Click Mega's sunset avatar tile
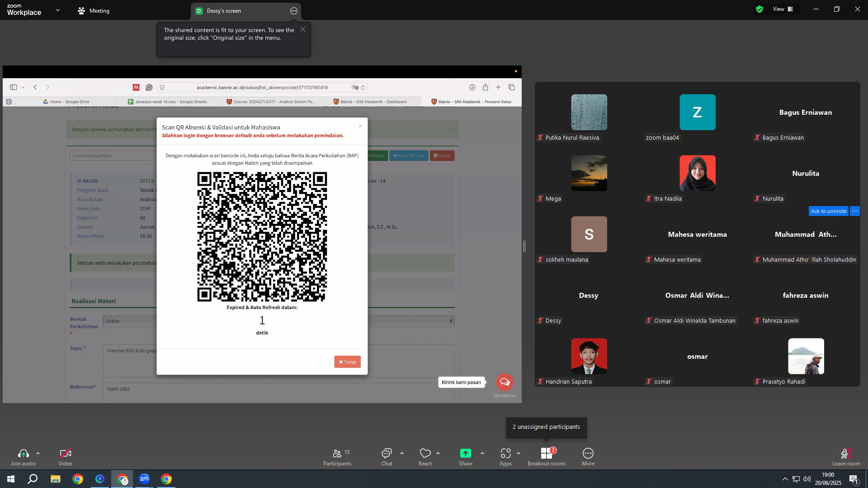Screen dimensions: 868x488 point(589,173)
